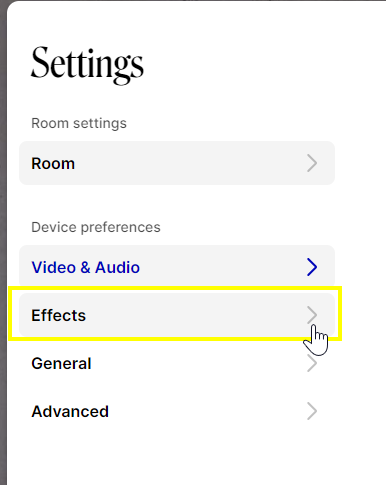386x485 pixels.
Task: Click the chevron arrow beside Room
Action: (x=312, y=163)
